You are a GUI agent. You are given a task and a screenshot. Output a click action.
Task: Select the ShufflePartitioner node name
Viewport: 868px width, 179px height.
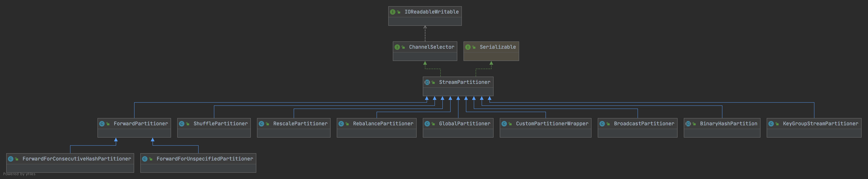[221, 124]
